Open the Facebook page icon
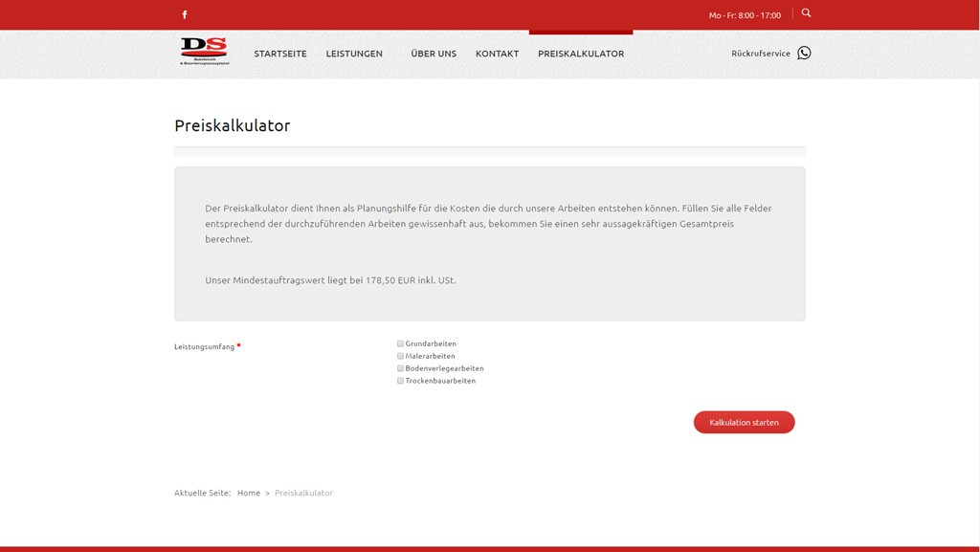The image size is (980, 552). 185,14
